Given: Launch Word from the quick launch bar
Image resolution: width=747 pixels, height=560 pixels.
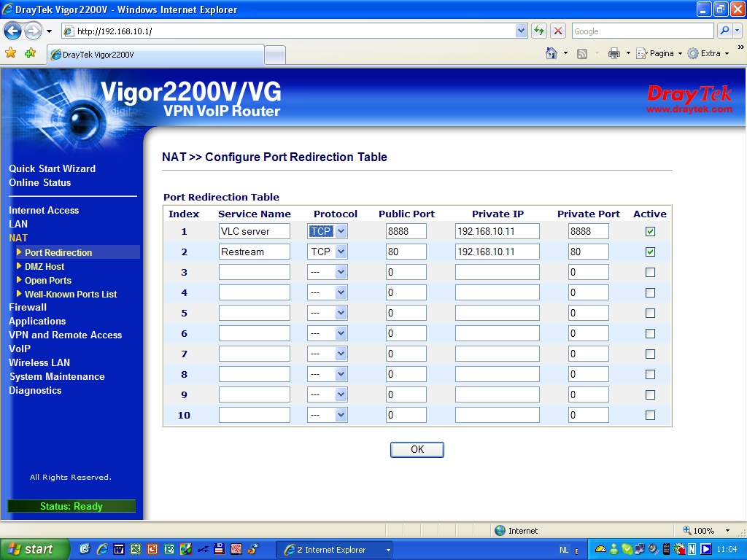Looking at the screenshot, I should pos(119,549).
